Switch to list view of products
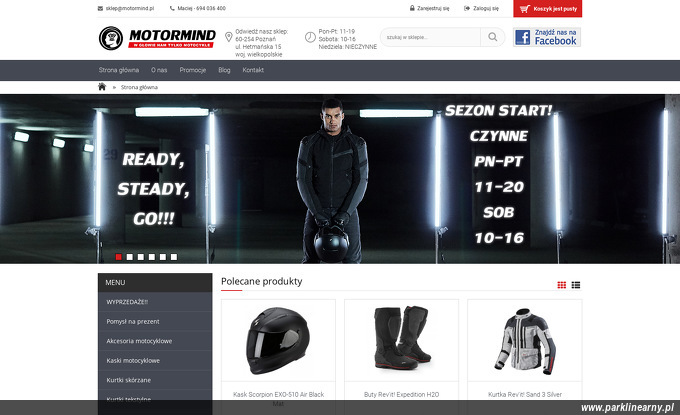 click(x=576, y=285)
